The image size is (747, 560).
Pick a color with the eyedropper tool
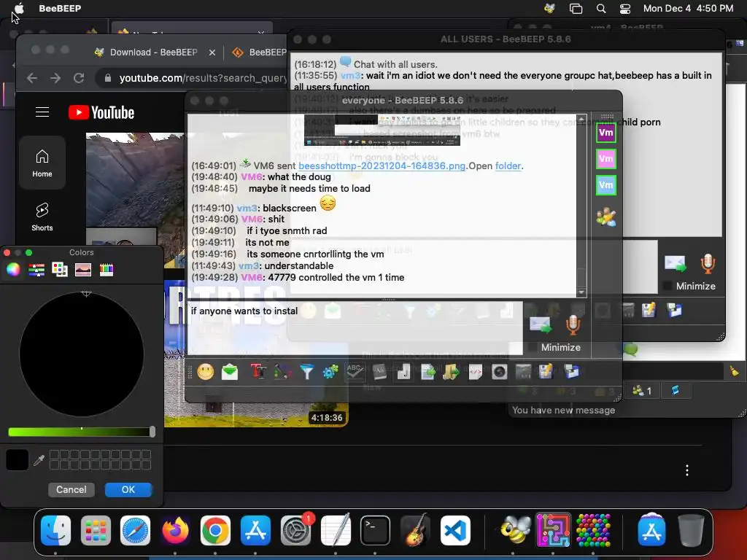pos(39,460)
